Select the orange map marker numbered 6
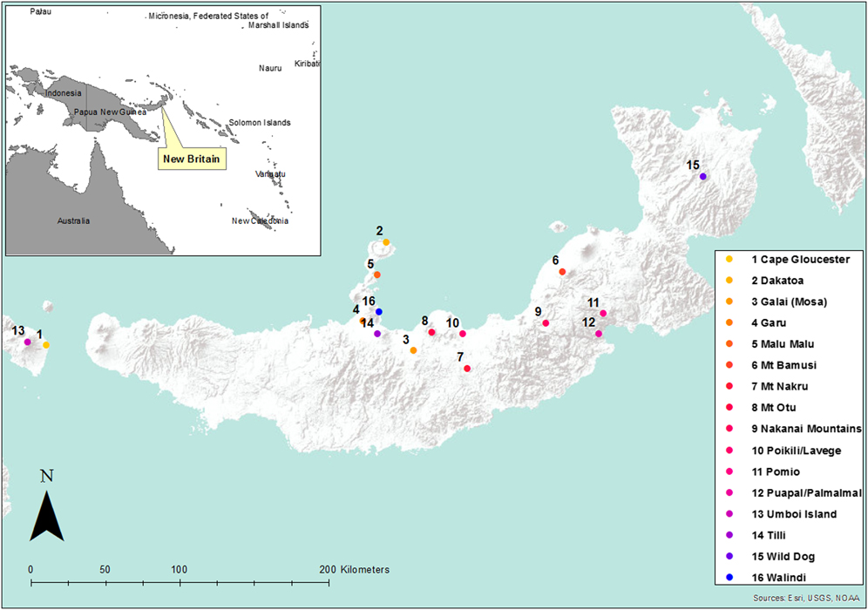This screenshot has height=610, width=868. click(562, 272)
